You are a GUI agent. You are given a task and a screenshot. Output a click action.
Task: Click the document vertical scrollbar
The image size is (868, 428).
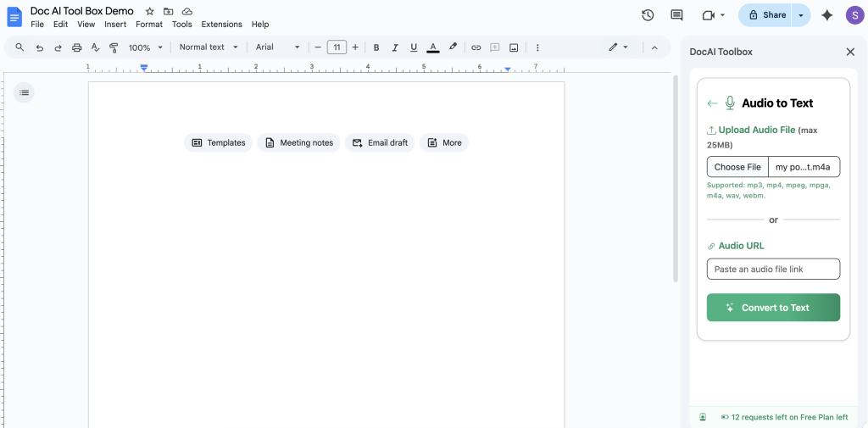[x=675, y=178]
